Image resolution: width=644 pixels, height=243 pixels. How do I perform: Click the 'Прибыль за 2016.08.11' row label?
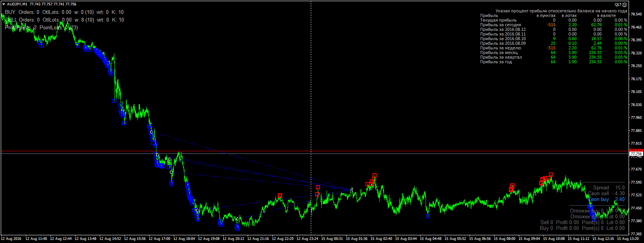pyautogui.click(x=503, y=34)
